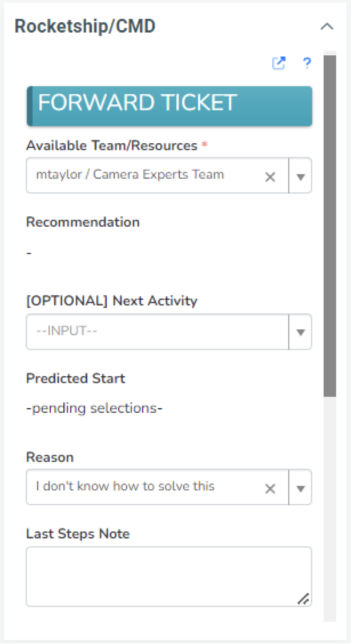Click the "-pending selections-" Predicted Start text
Image resolution: width=355 pixels, height=644 pixels.
95,409
